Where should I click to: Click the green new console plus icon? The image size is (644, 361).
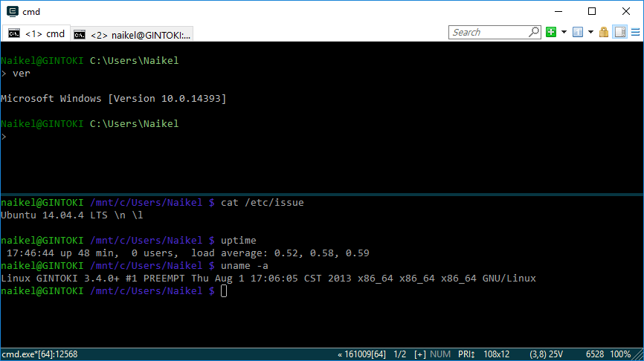click(551, 33)
